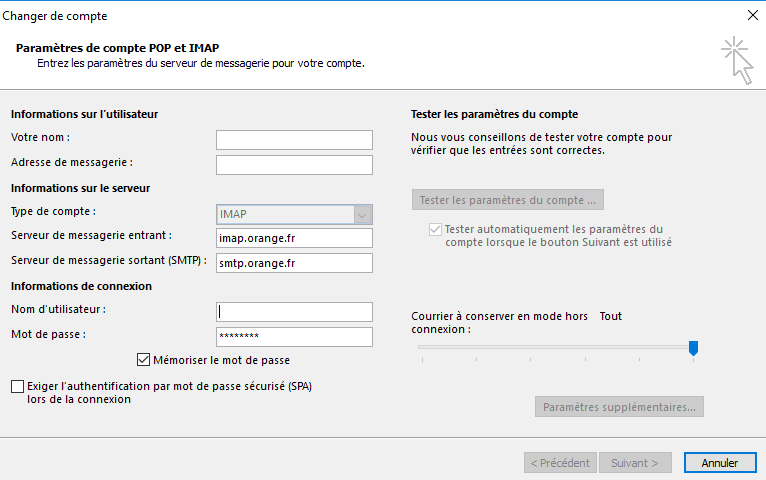Enable Exiger l'authentification SPA checkbox
Viewport: 766px width, 480px height.
pyautogui.click(x=18, y=386)
